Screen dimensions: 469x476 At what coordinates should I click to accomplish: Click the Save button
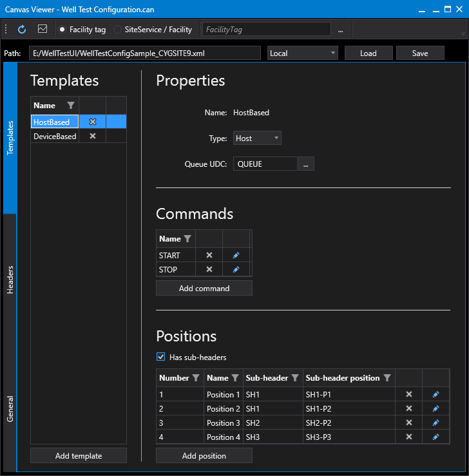420,53
